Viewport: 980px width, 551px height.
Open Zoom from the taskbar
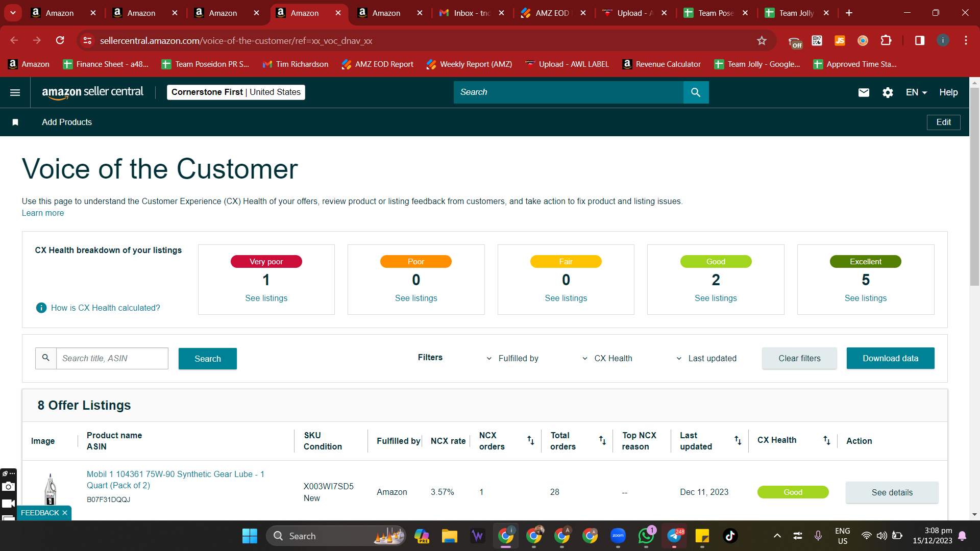[618, 536]
